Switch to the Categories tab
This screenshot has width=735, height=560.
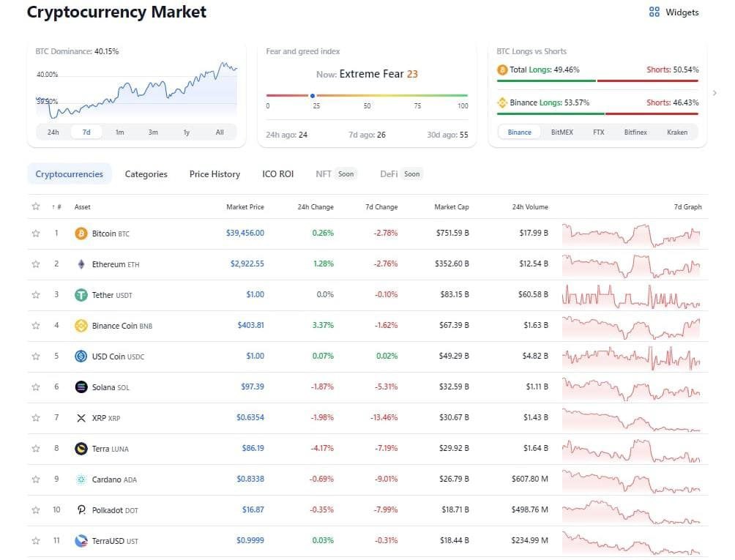[x=146, y=174]
